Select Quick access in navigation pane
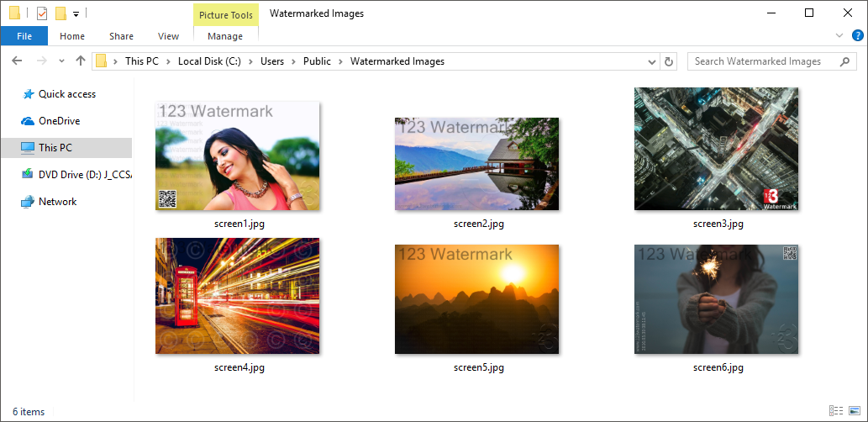868x422 pixels. coord(67,94)
